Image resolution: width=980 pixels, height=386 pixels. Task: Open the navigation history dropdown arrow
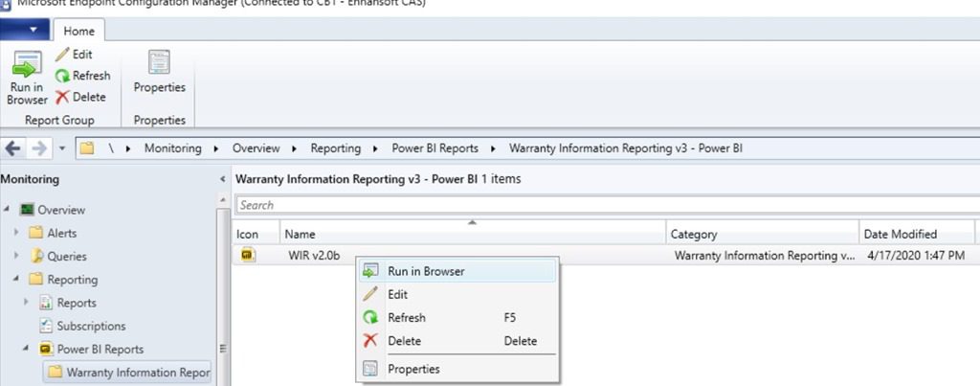click(x=62, y=149)
